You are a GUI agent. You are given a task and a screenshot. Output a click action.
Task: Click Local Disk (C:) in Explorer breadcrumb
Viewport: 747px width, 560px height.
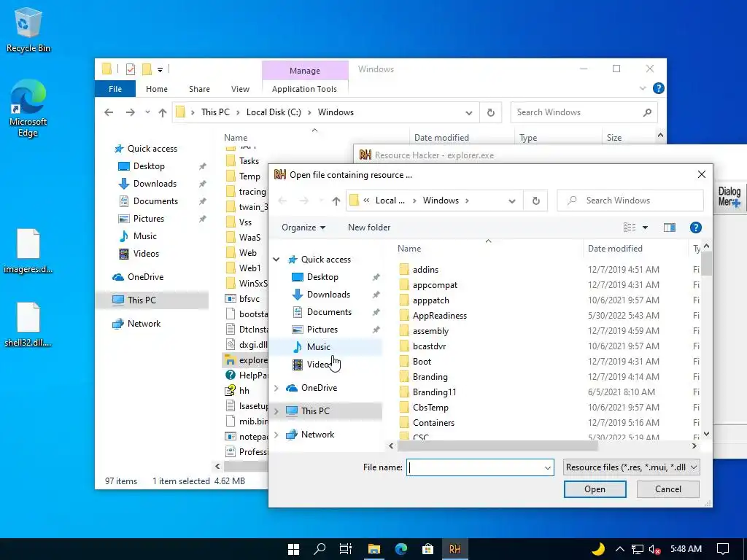tap(274, 112)
